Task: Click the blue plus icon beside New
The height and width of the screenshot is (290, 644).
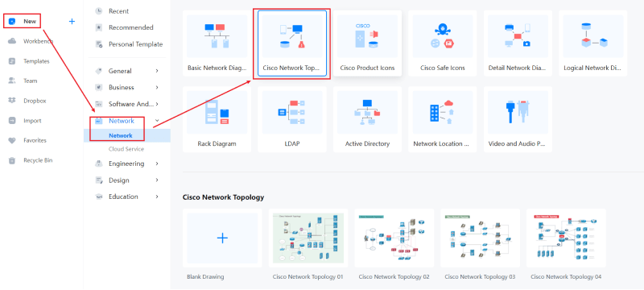Action: click(72, 22)
